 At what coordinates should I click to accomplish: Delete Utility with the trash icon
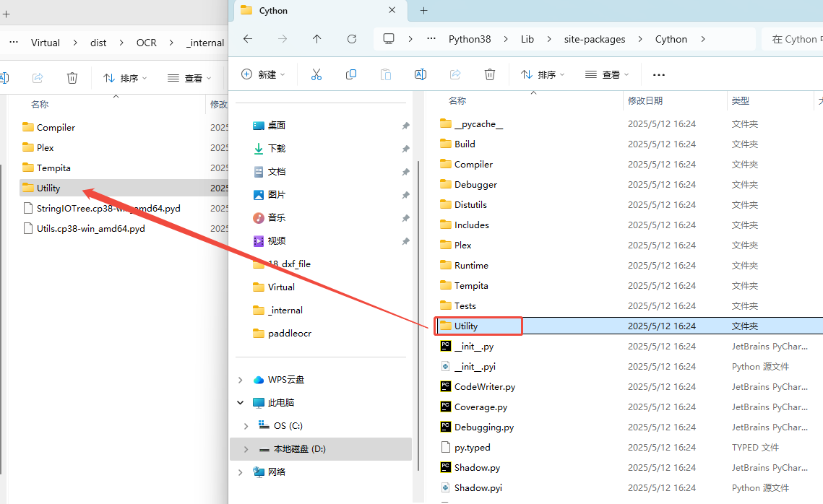tap(490, 74)
